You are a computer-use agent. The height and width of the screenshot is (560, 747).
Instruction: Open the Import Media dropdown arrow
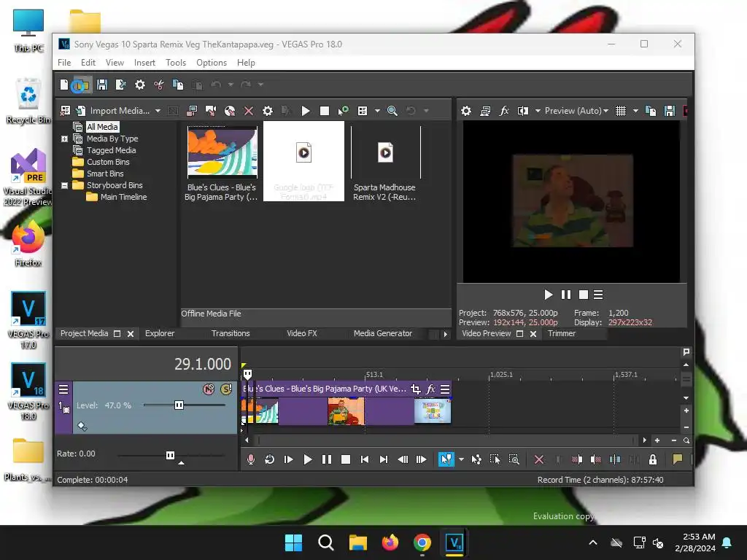click(158, 111)
